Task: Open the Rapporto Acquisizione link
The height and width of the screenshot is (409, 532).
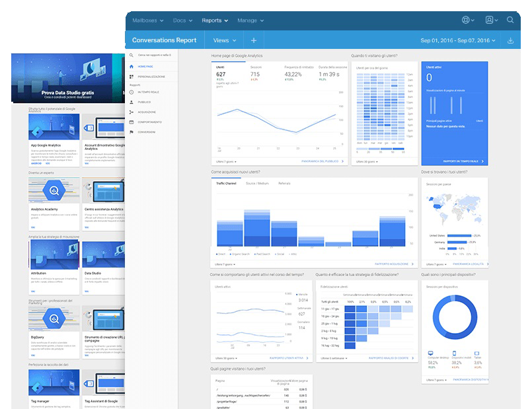Action: tap(395, 264)
